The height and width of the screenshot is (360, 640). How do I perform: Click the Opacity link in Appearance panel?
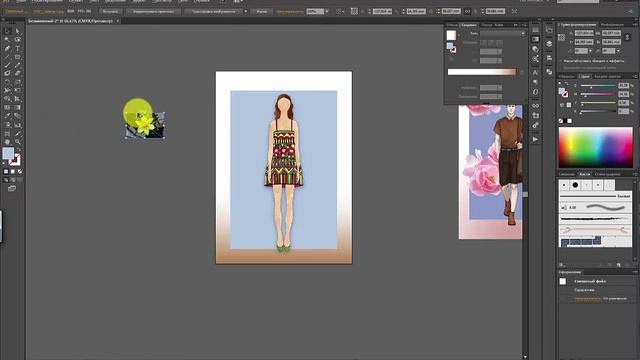point(588,299)
